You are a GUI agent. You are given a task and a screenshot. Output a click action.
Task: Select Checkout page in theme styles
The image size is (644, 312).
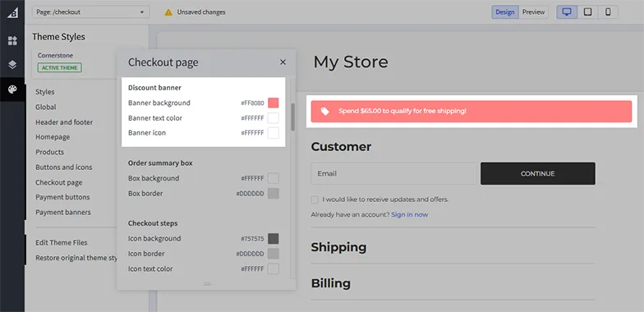pyautogui.click(x=59, y=182)
